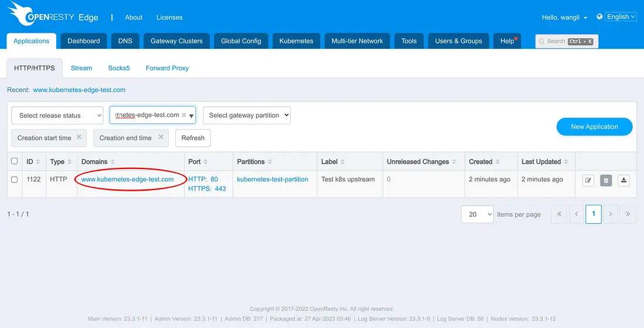The width and height of the screenshot is (644, 328).
Task: Sort by the Type column arrows
Action: pyautogui.click(x=69, y=162)
